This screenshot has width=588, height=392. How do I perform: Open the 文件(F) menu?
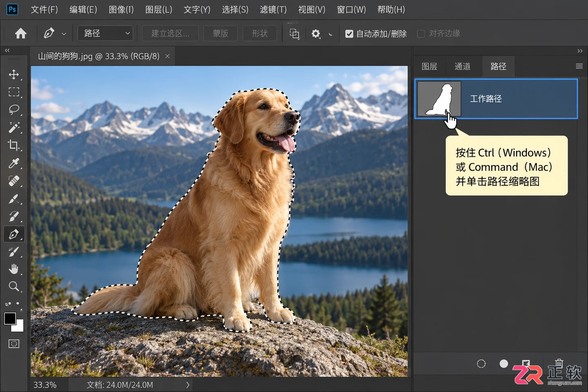44,9
